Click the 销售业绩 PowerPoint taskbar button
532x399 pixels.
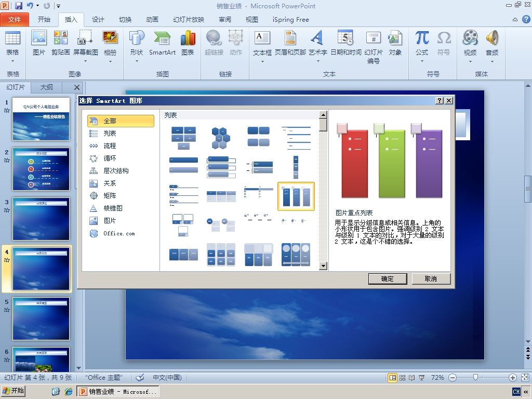coord(118,392)
